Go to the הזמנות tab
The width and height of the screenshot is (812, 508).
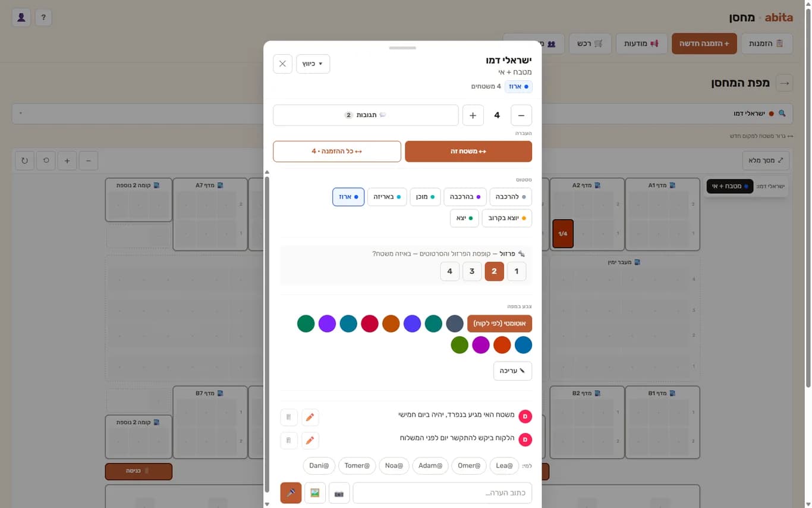click(767, 43)
